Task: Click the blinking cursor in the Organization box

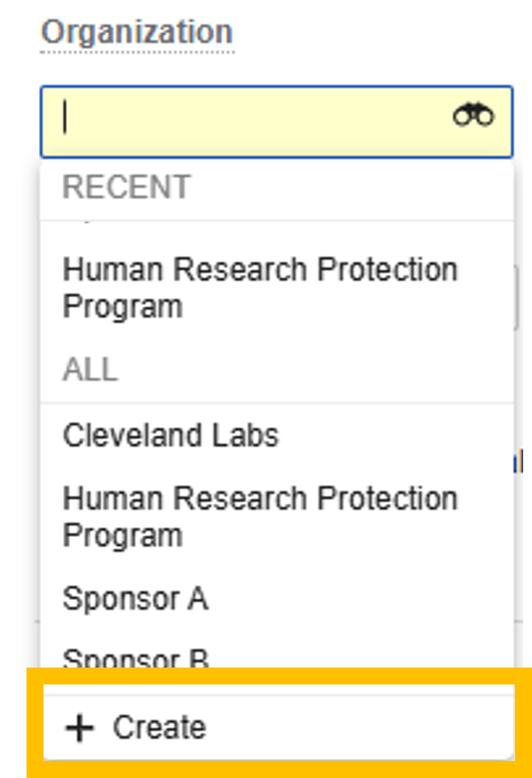Action: point(66,119)
